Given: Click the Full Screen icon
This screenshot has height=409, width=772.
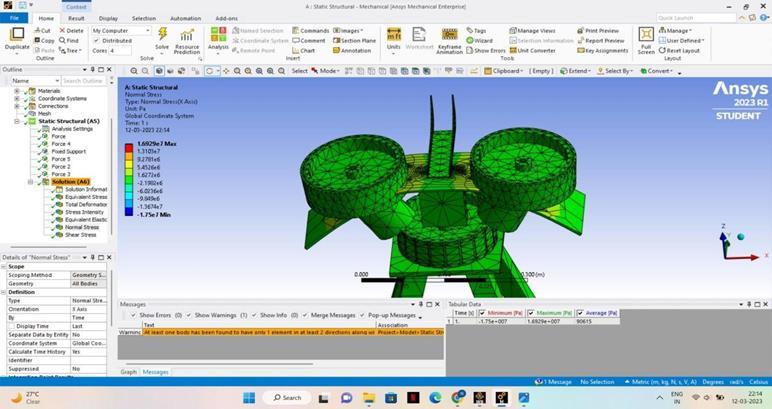Looking at the screenshot, I should tap(646, 34).
